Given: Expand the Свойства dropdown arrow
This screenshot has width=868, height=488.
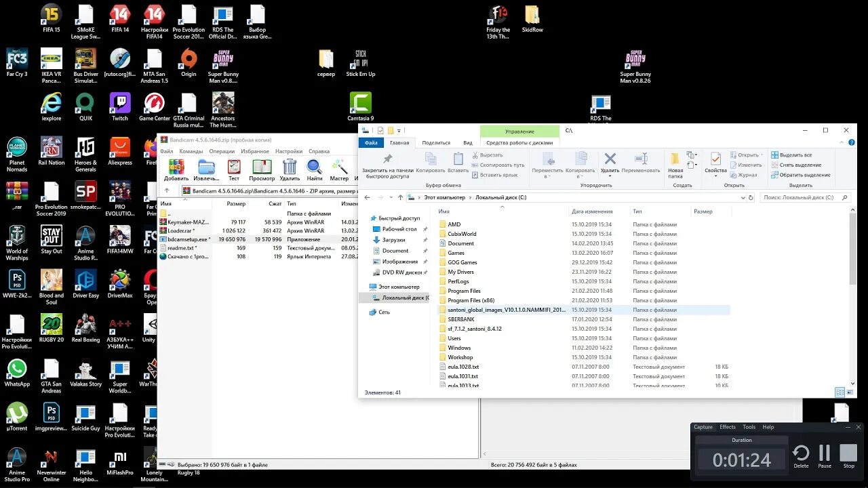Looking at the screenshot, I should [715, 176].
